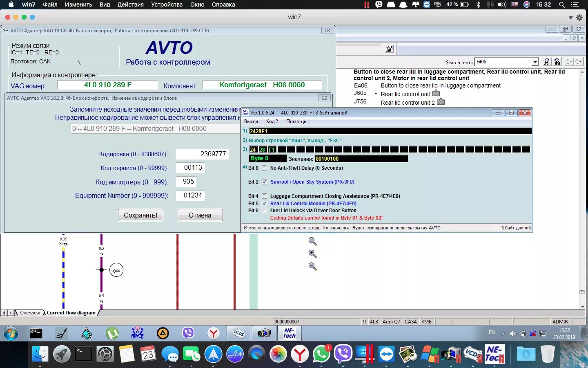The height and width of the screenshot is (368, 588).
Task: Switch to the Overview tab
Action: coord(30,313)
